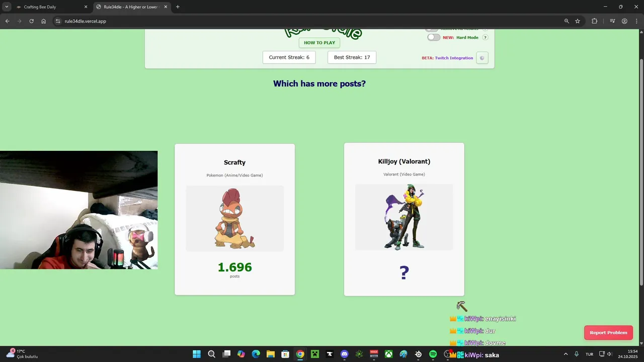Open Microsoft Store from taskbar

pos(285,354)
